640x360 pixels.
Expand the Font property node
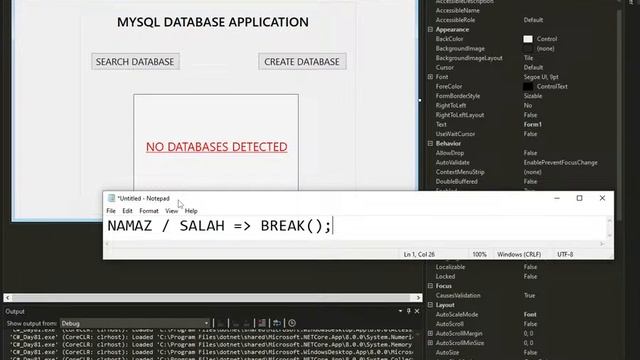430,77
